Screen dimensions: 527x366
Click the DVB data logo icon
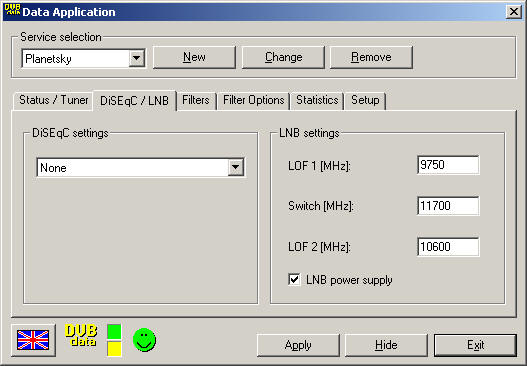81,335
